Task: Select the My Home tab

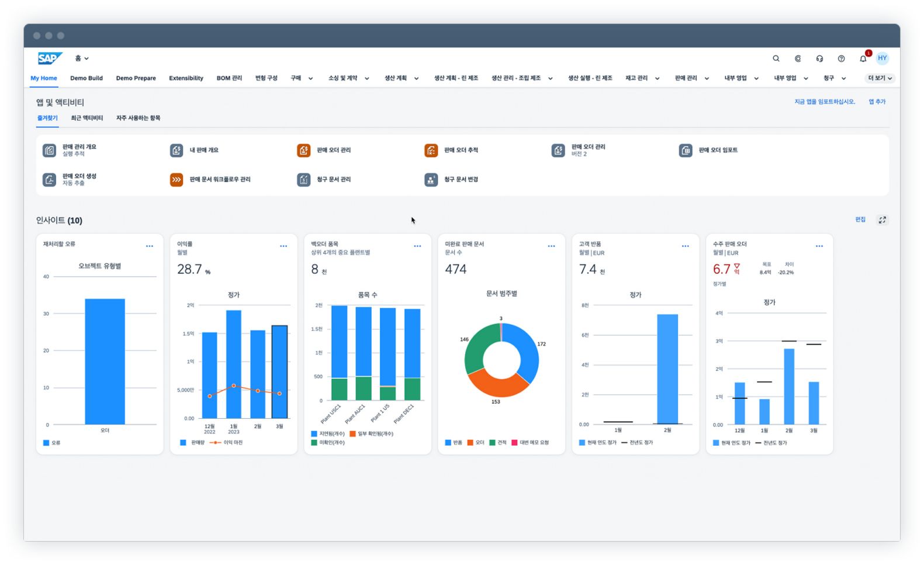Action: (44, 78)
